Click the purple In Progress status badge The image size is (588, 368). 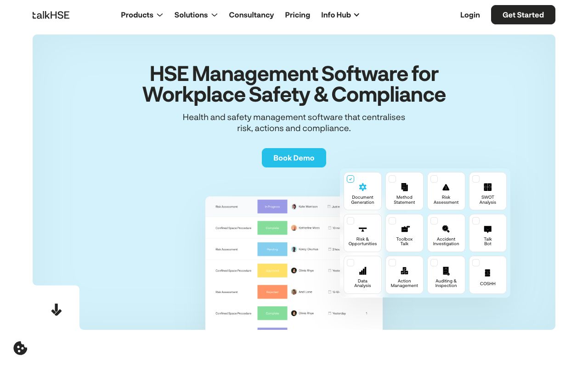(272, 207)
